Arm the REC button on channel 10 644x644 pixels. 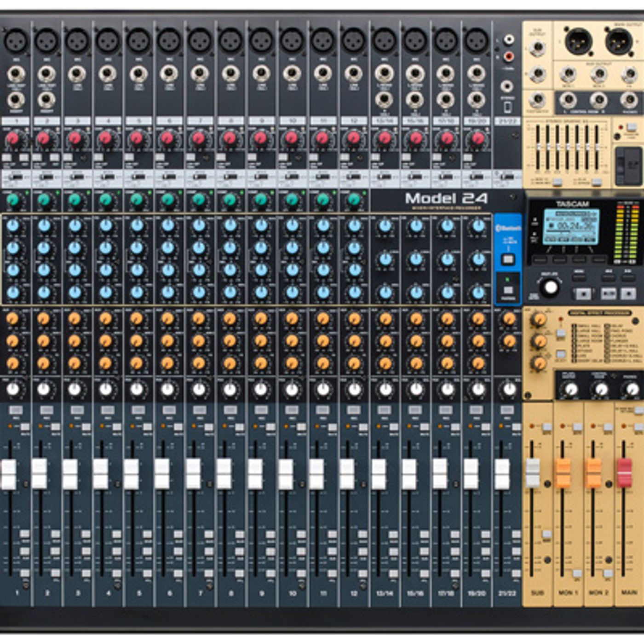[292, 409]
